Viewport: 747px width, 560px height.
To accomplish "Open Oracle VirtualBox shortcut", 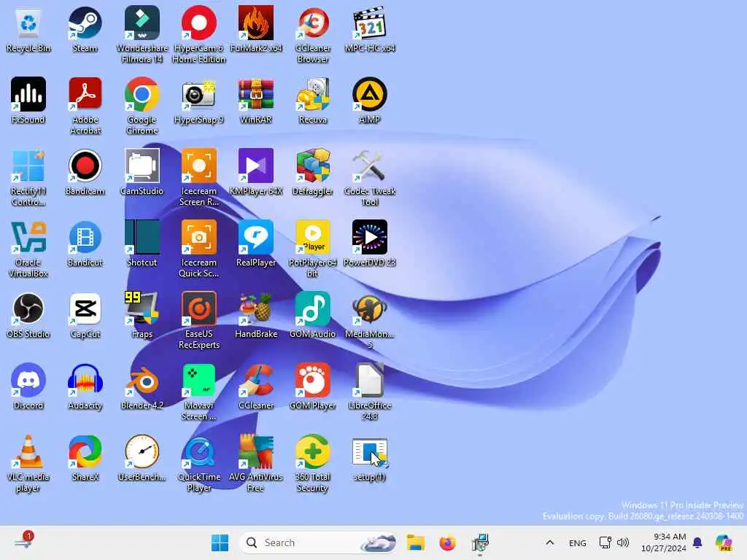I will pyautogui.click(x=28, y=249).
